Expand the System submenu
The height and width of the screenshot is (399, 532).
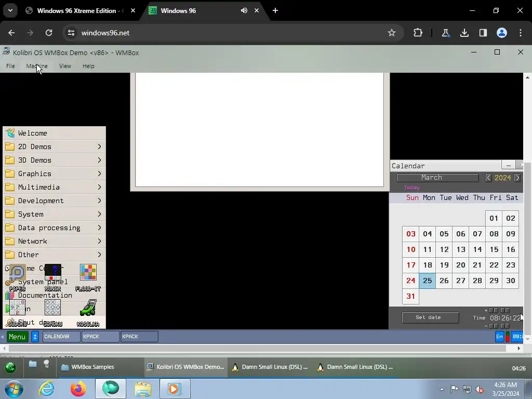pyautogui.click(x=54, y=214)
